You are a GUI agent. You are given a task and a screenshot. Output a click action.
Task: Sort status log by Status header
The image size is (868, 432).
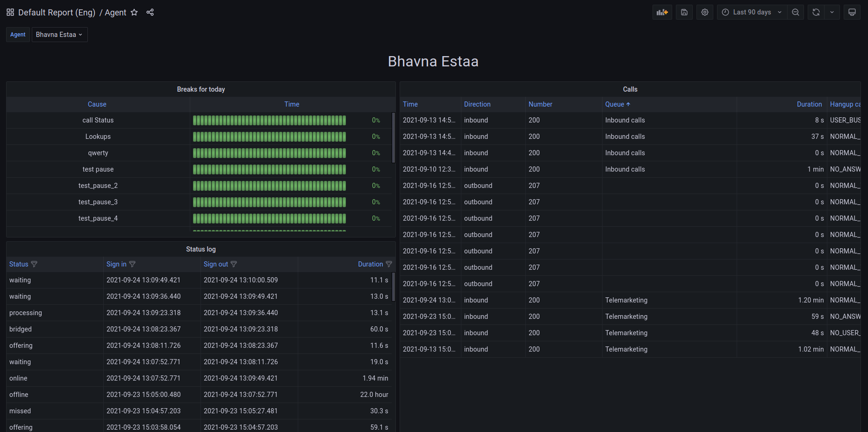click(19, 264)
